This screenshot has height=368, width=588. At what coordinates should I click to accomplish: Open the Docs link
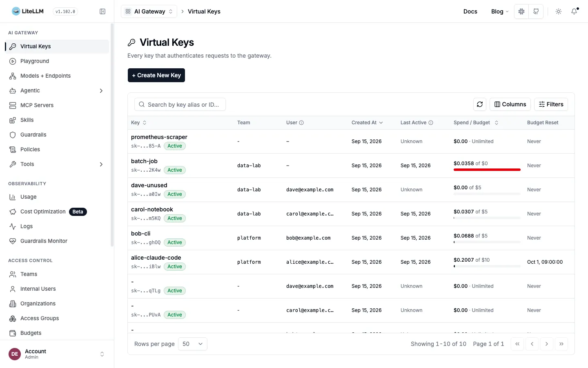(x=470, y=11)
